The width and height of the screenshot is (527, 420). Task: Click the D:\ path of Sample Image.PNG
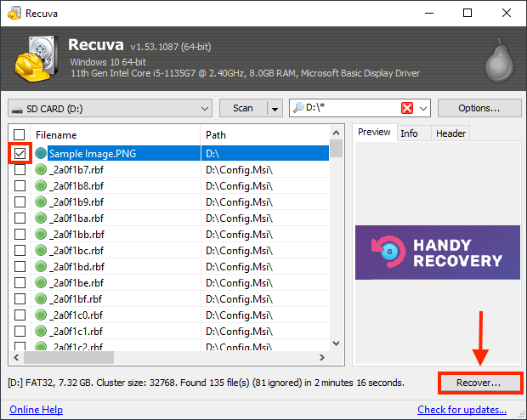coord(212,154)
